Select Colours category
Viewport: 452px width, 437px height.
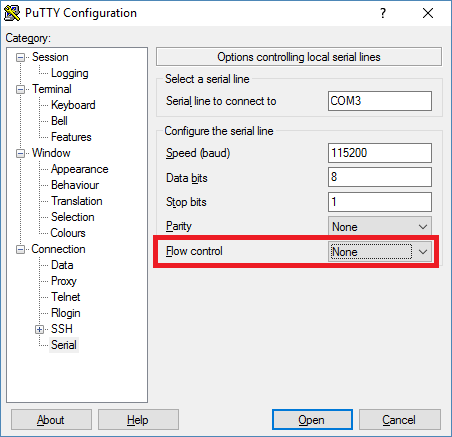coord(68,233)
